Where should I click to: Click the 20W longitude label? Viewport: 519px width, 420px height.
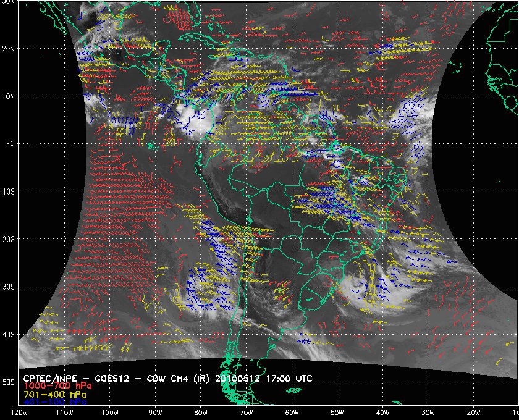[473, 412]
